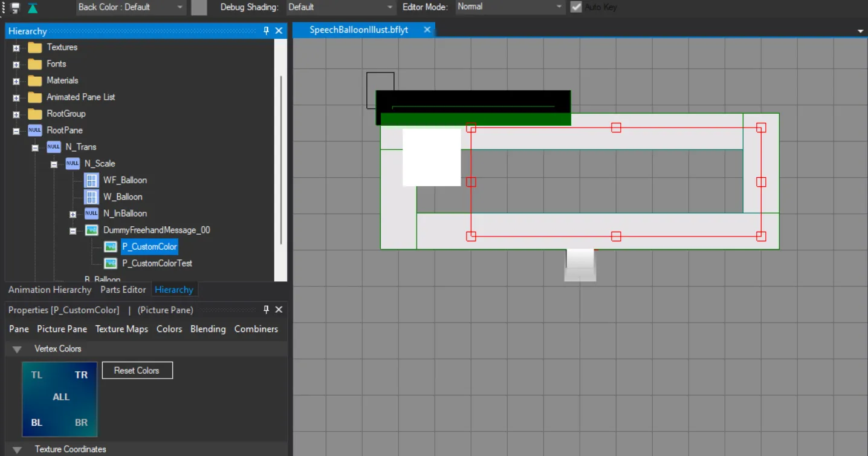Click the WF_Balloon window pane icon

[x=91, y=180]
